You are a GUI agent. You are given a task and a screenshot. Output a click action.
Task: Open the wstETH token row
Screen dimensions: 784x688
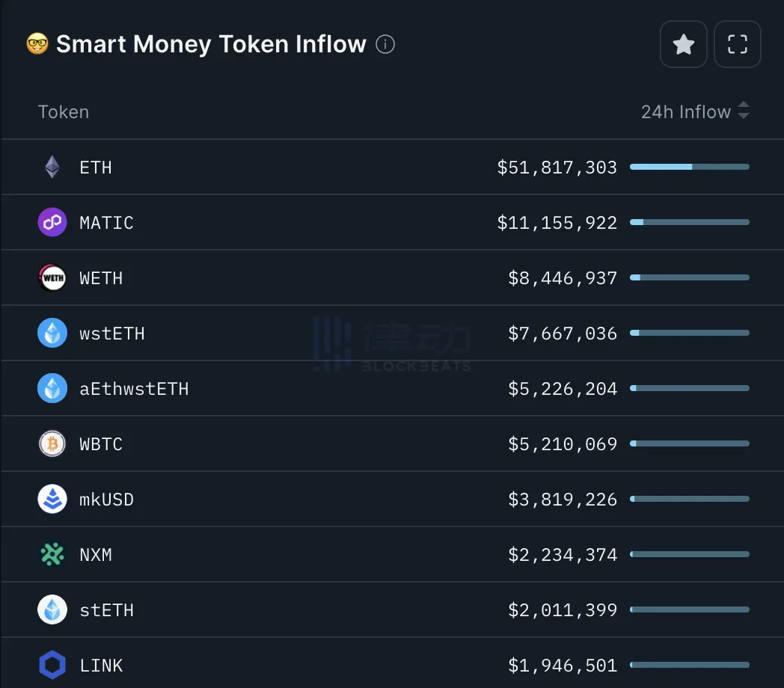coord(112,333)
